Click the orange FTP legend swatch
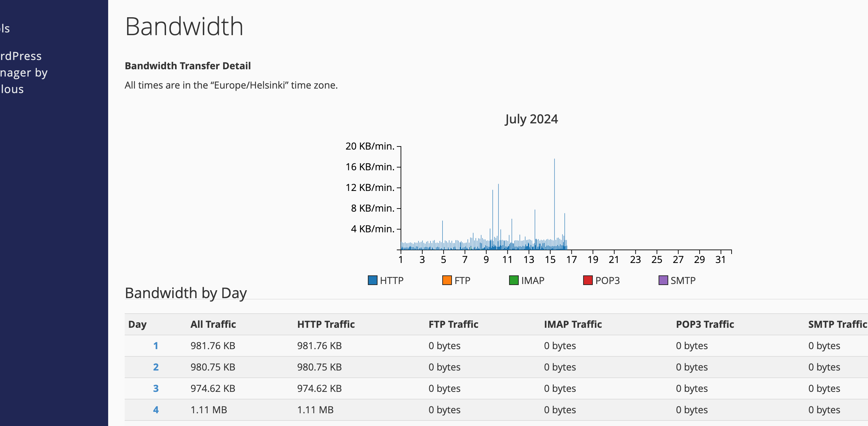Screen dimensions: 868x426 (x=447, y=280)
